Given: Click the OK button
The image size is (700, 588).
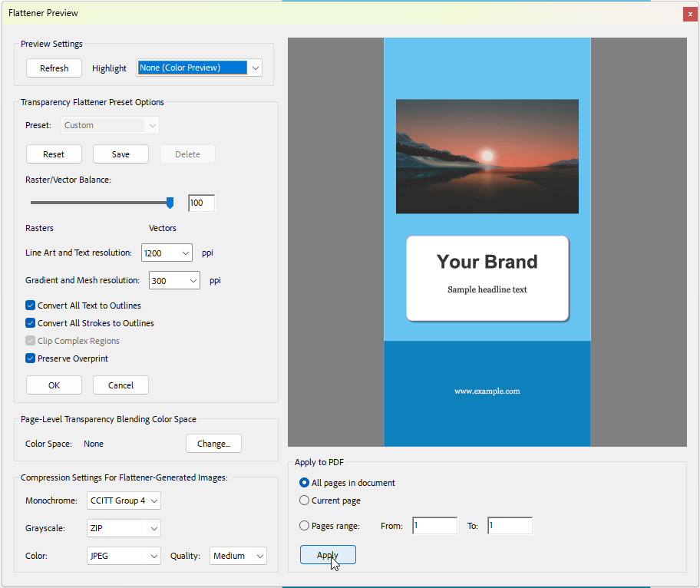Looking at the screenshot, I should 54,385.
